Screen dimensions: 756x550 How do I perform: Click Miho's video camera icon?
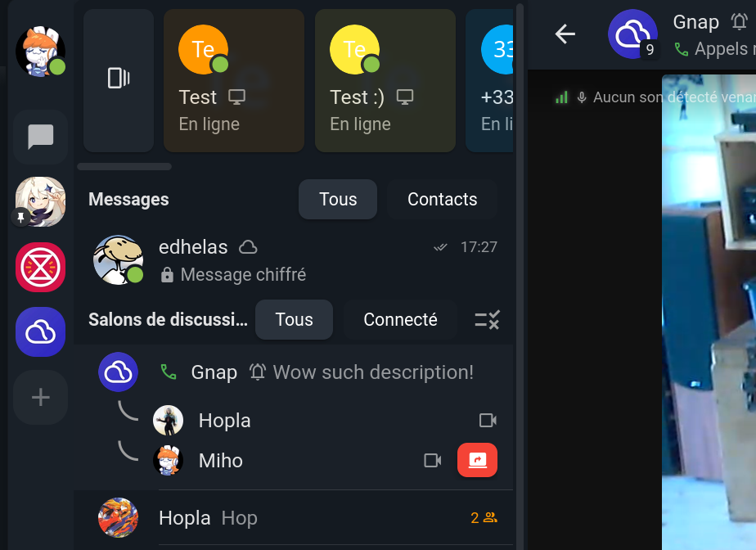click(x=433, y=460)
